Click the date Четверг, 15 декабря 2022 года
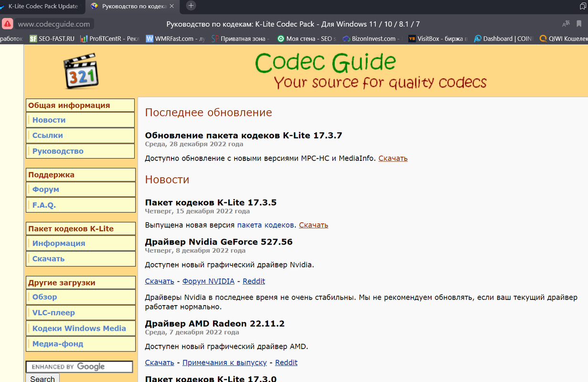The height and width of the screenshot is (382, 588). 197,211
